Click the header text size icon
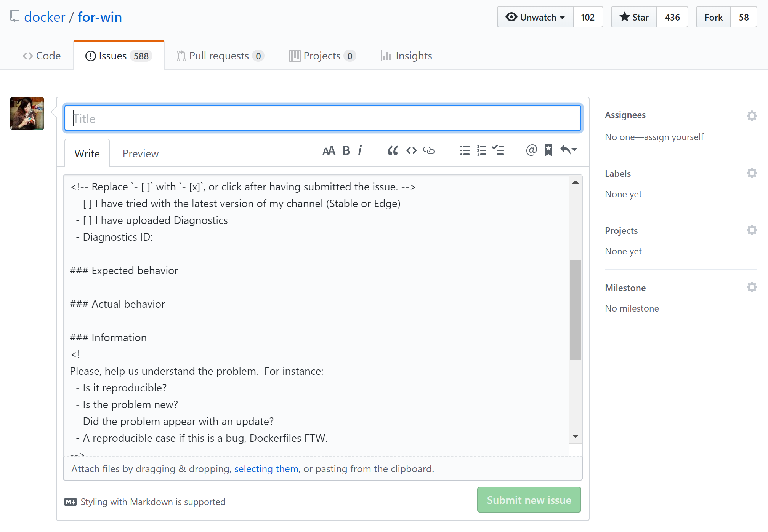 coord(329,151)
